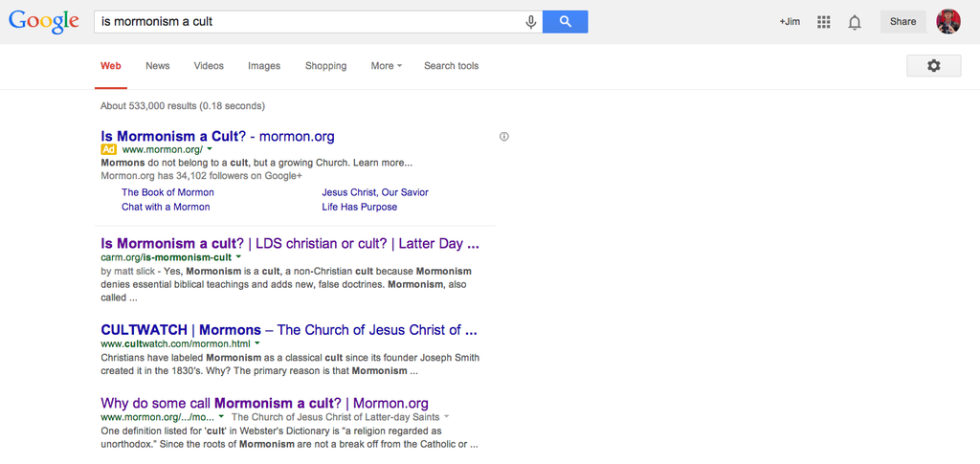Click Mormon.org has 34,102 followers text
980x464 pixels.
[201, 175]
